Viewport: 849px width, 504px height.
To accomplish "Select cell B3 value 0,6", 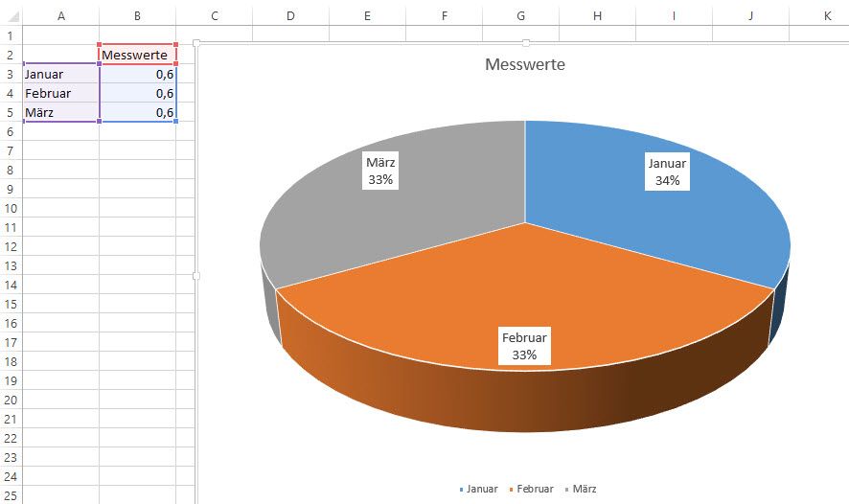I will (138, 74).
